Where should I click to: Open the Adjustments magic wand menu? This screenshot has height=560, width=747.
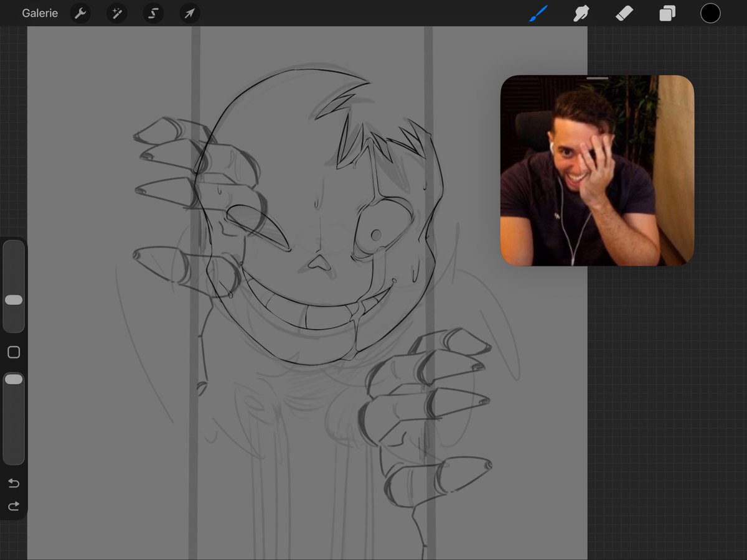pyautogui.click(x=116, y=13)
